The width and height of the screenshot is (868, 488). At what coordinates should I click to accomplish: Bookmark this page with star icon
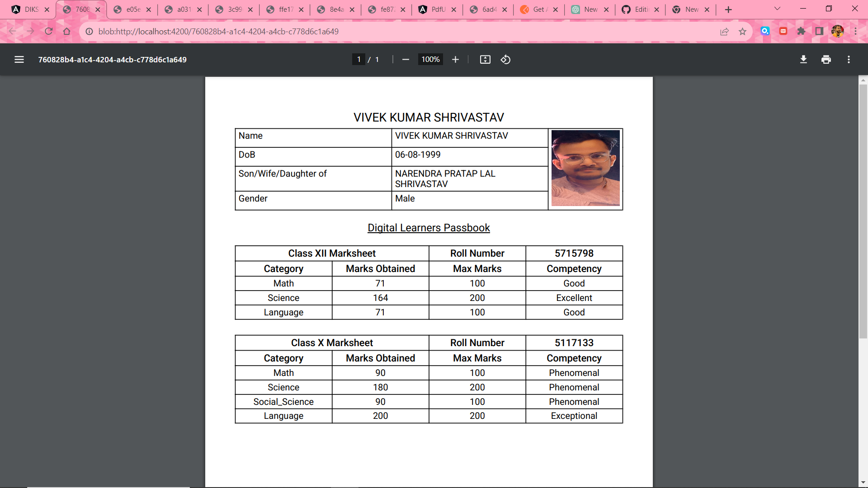pos(742,32)
